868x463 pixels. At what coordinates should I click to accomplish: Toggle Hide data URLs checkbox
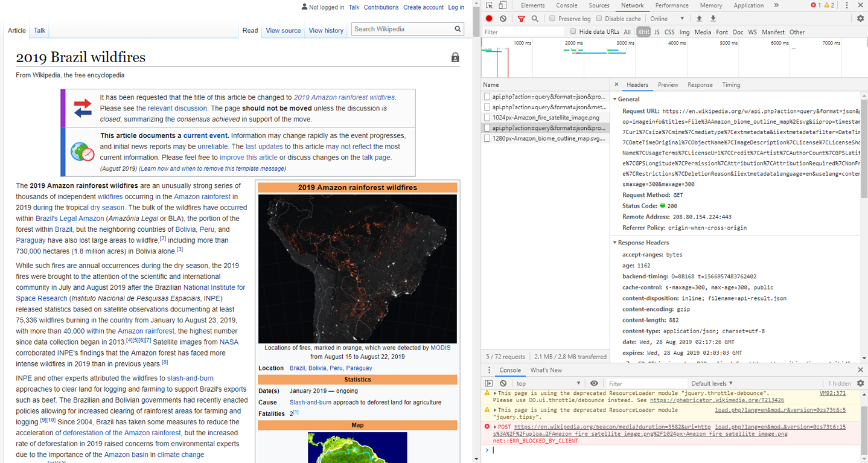(x=573, y=32)
